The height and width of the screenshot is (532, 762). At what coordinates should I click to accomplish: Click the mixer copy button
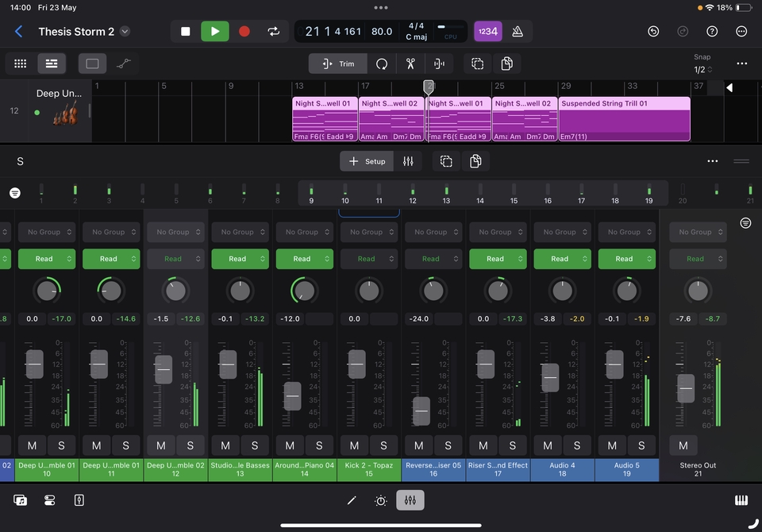tap(475, 161)
